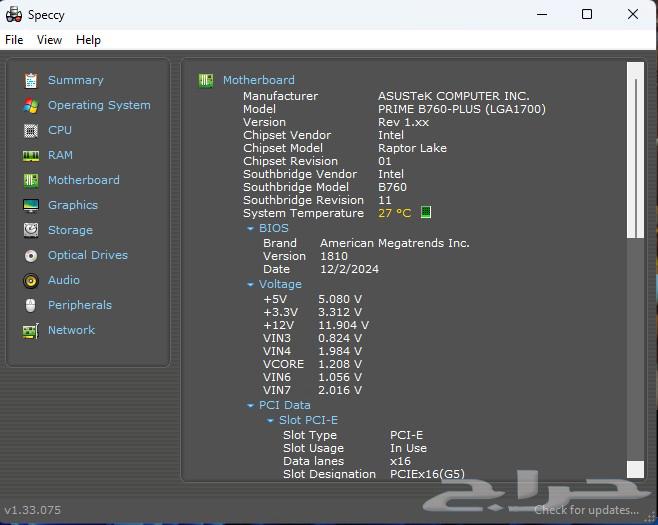
Task: Minimize the Speccy window
Action: pos(542,14)
